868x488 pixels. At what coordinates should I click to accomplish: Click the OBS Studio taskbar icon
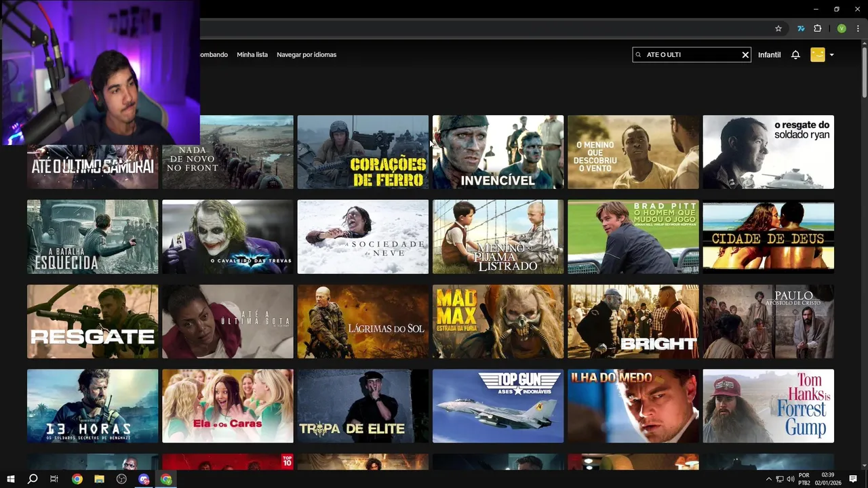click(121, 479)
